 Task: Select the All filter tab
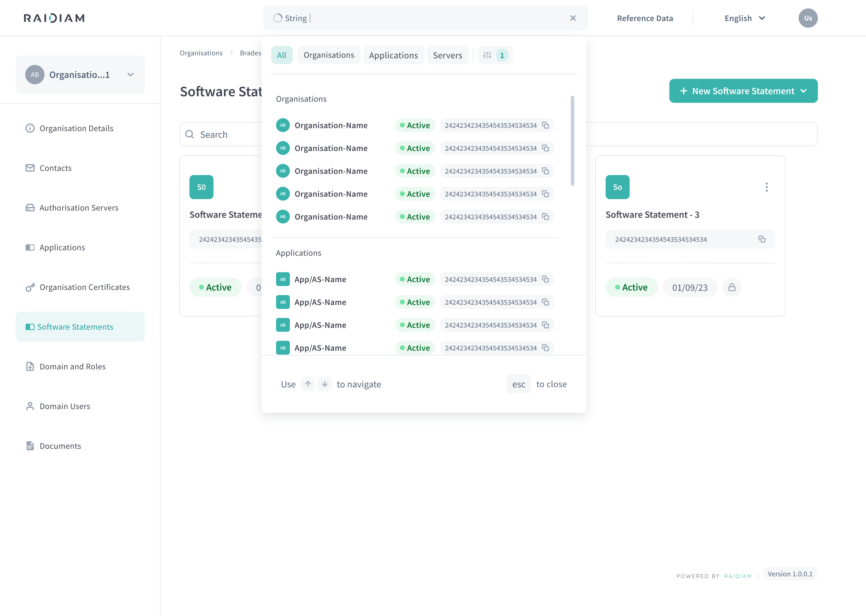pos(282,55)
